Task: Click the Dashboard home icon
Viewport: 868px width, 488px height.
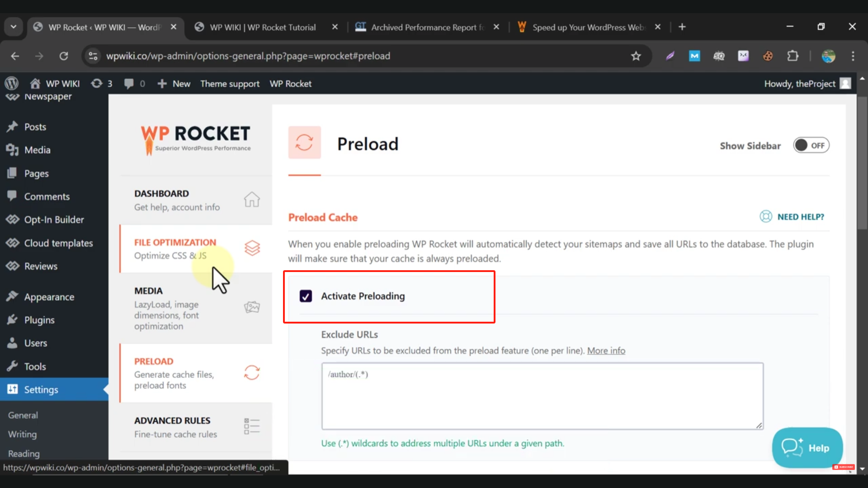Action: 252,199
